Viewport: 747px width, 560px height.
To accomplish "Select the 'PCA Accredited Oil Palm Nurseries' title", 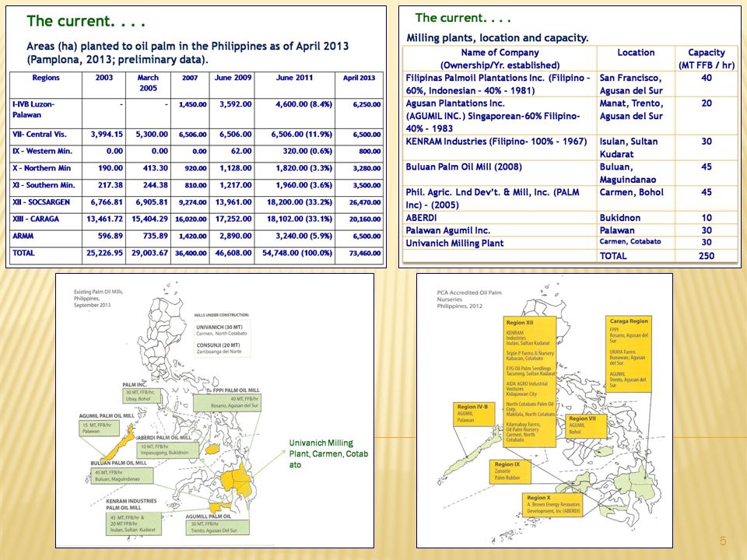I will pyautogui.click(x=469, y=299).
